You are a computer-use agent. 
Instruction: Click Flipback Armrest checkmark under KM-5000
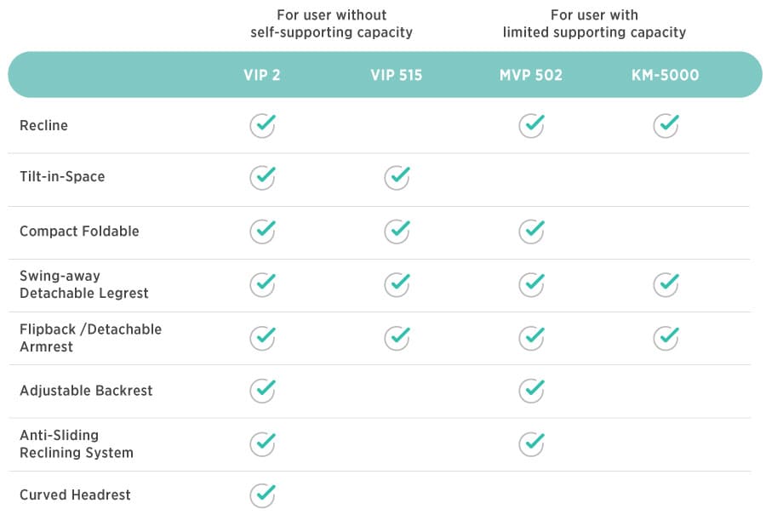(666, 338)
